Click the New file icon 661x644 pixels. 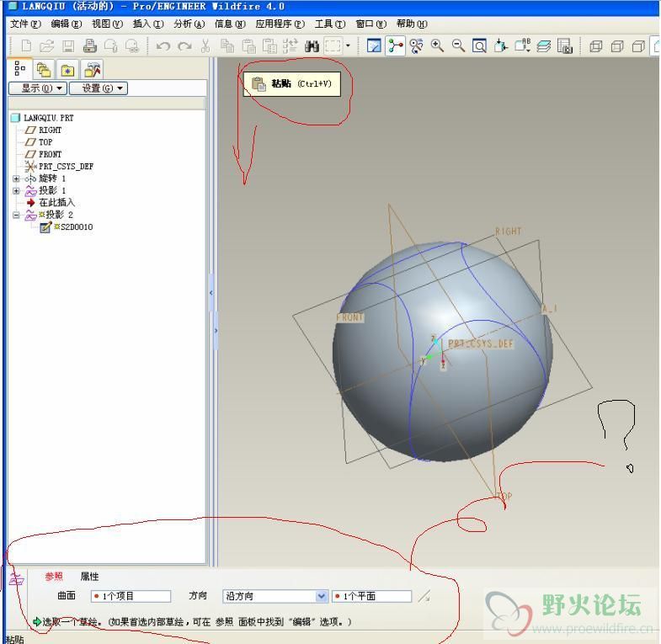(26, 45)
